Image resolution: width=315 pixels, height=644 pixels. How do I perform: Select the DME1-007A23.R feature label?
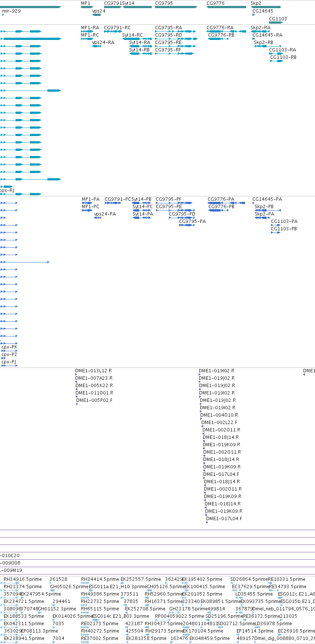94,378
